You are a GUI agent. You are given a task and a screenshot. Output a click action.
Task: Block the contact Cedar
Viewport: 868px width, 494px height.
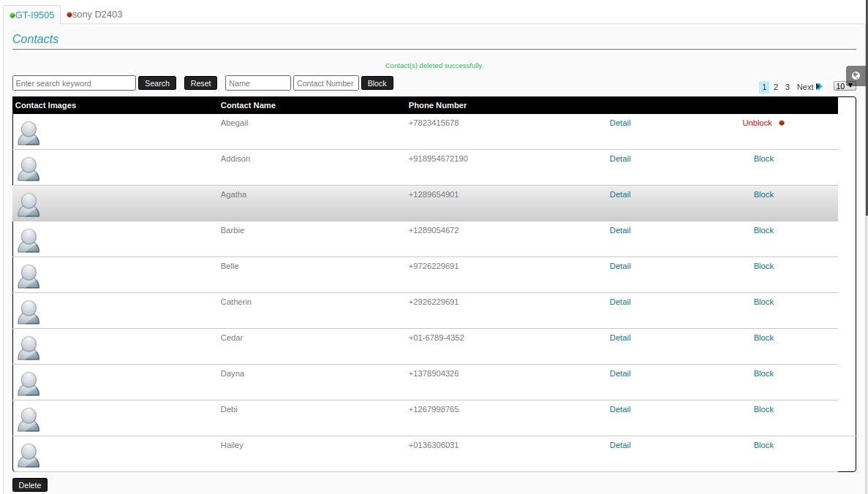pos(763,338)
